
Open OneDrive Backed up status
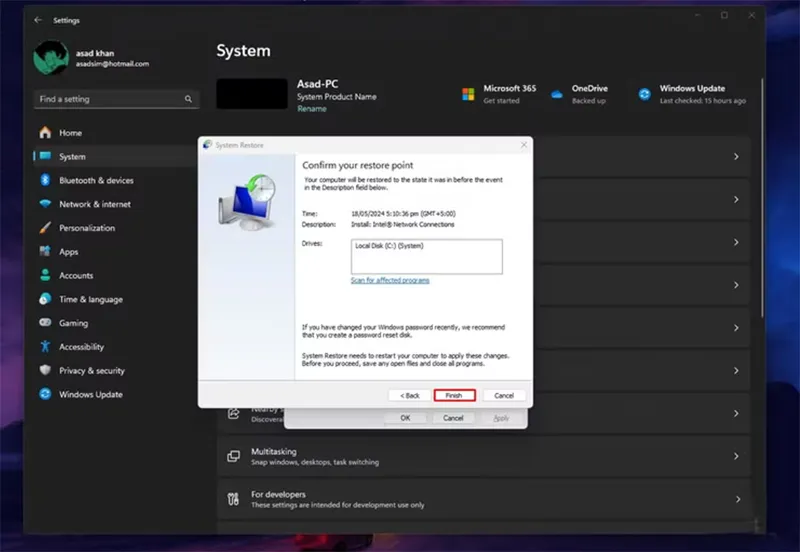pyautogui.click(x=579, y=94)
